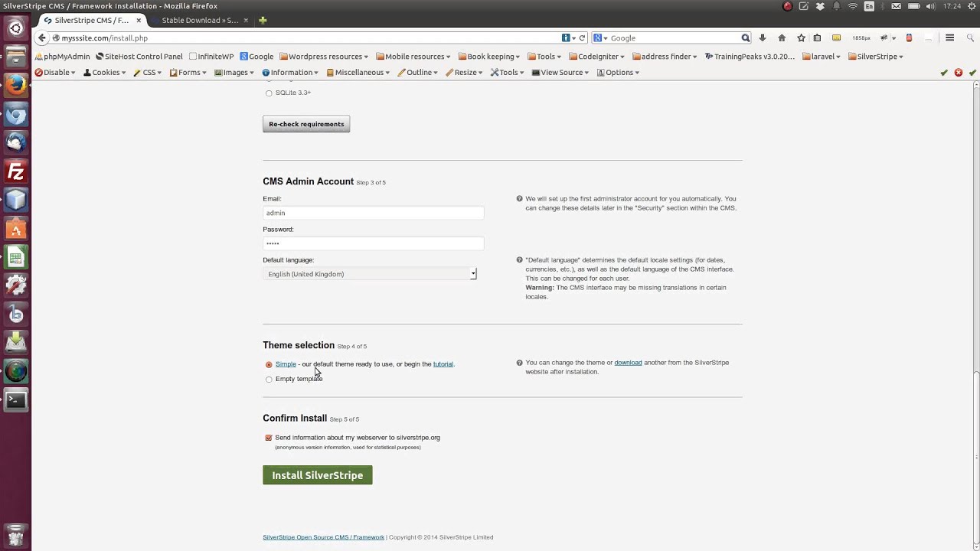This screenshot has width=980, height=551.
Task: Click the Google search box
Action: click(674, 37)
